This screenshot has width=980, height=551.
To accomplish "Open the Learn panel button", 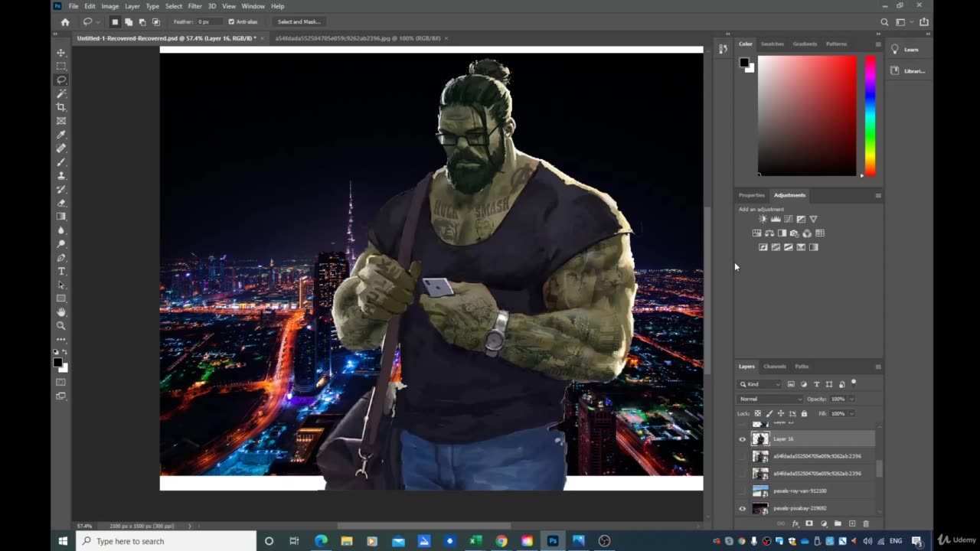I will click(906, 50).
